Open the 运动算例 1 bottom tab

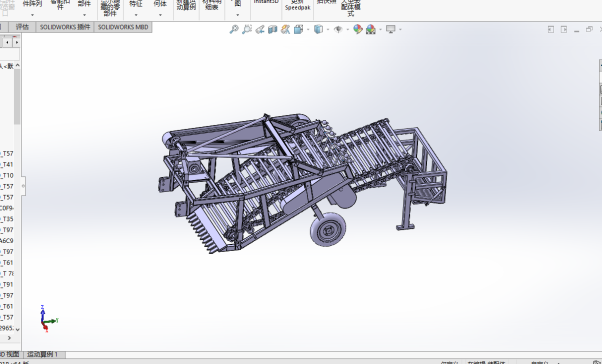coord(43,354)
